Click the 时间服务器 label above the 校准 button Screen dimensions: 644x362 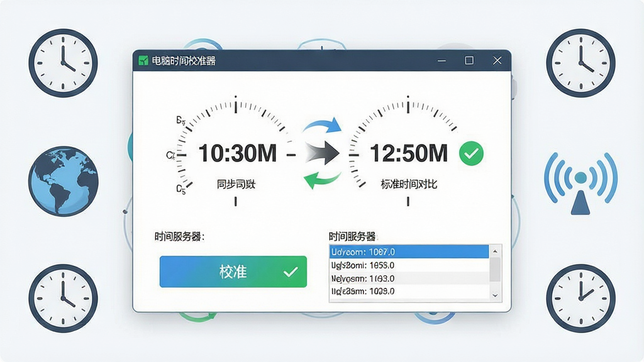coord(179,237)
